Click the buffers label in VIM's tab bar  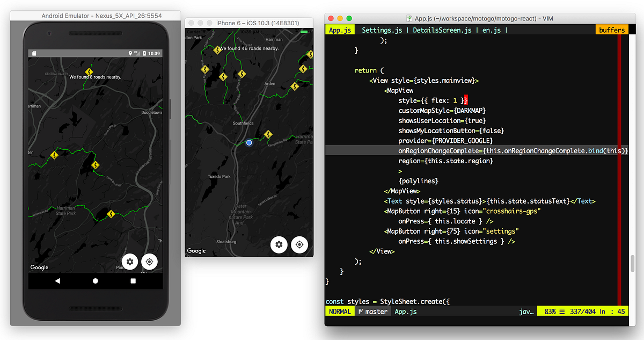pyautogui.click(x=612, y=30)
